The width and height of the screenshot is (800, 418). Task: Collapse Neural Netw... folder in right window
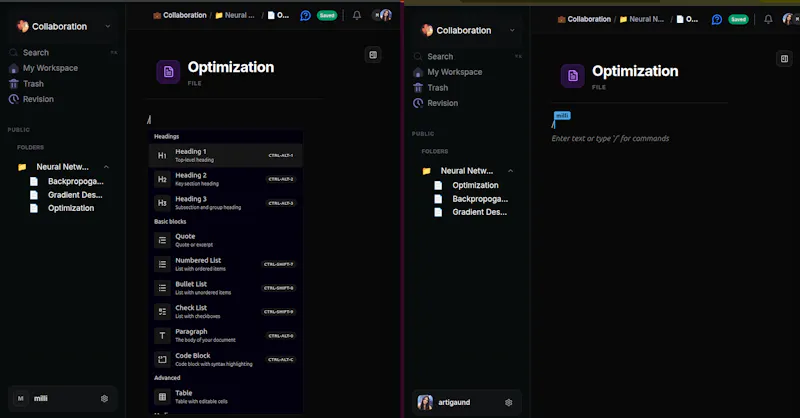[510, 171]
